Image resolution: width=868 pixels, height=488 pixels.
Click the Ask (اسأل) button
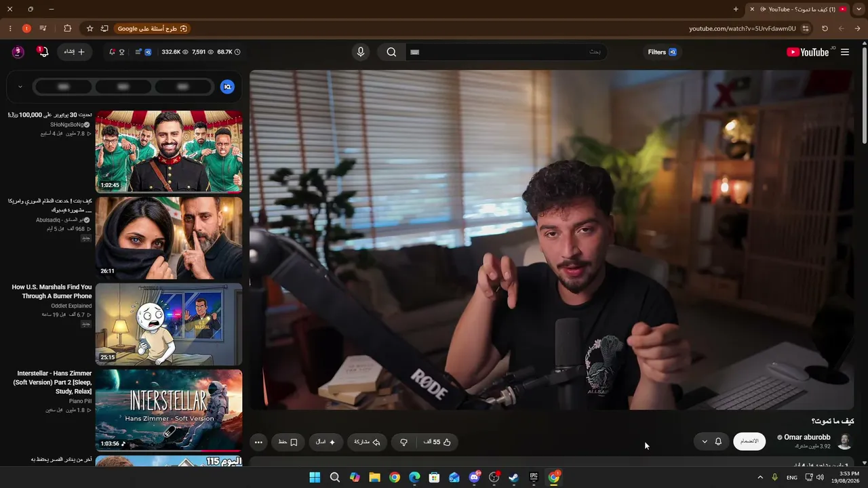(x=326, y=442)
